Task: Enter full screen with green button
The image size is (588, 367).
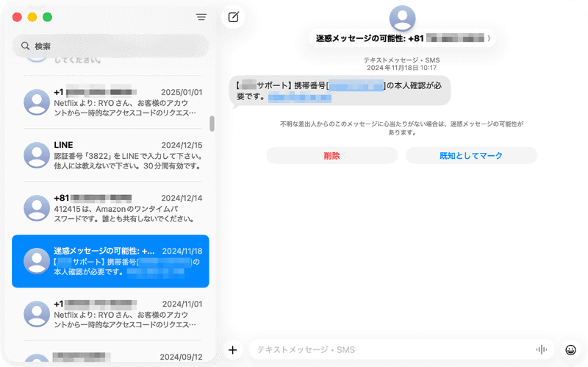Action: 47,17
